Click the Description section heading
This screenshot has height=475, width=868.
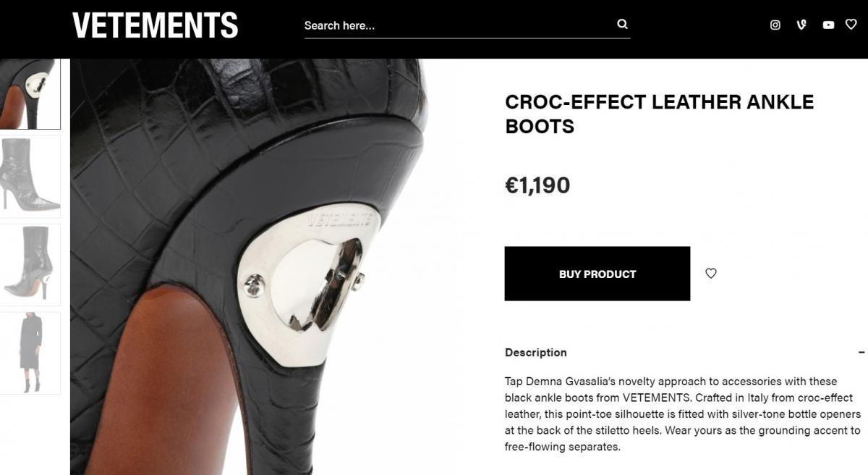pos(536,353)
